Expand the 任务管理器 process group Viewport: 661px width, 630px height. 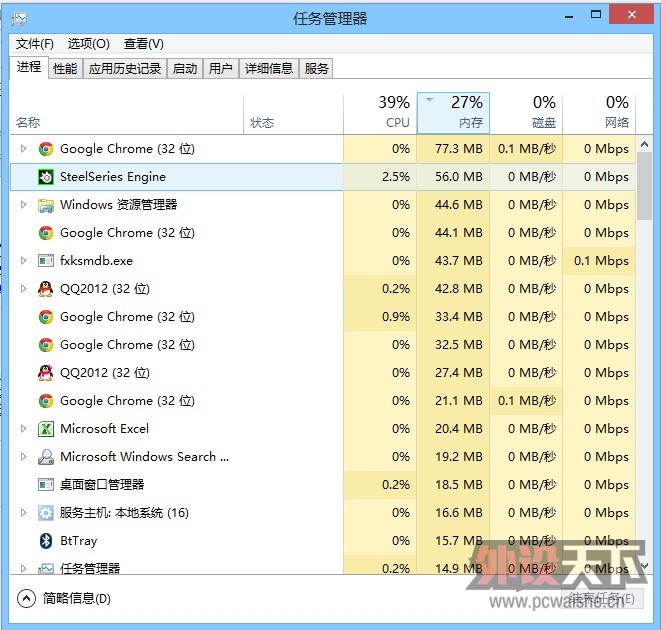pos(24,568)
